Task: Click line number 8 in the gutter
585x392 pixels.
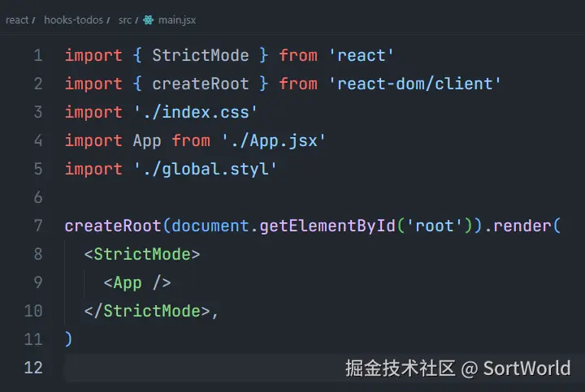Action: [x=38, y=254]
